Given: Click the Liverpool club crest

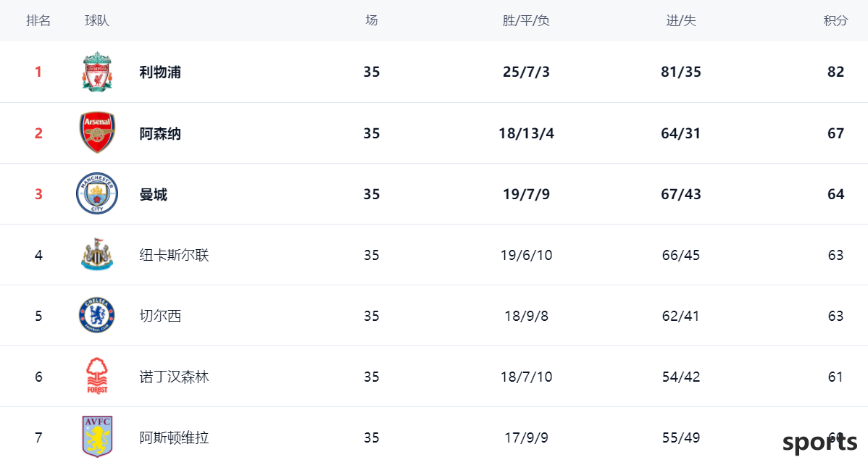Looking at the screenshot, I should coord(97,72).
